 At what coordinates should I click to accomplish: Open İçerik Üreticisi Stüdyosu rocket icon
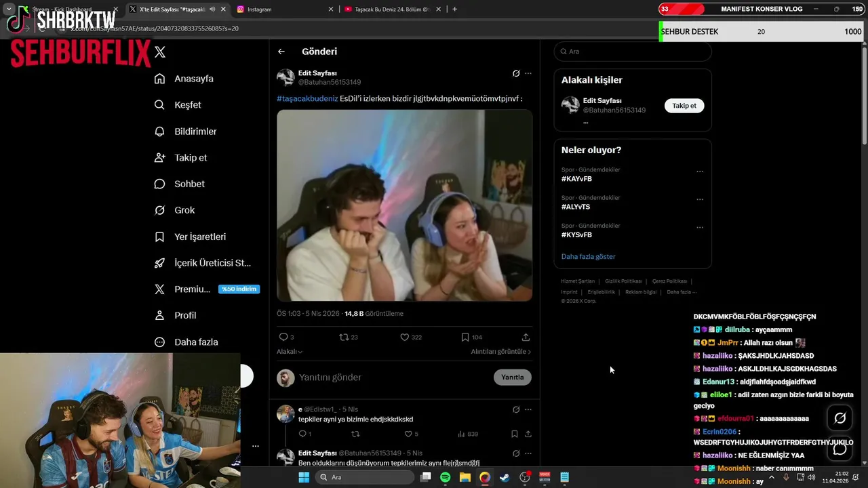pyautogui.click(x=159, y=263)
